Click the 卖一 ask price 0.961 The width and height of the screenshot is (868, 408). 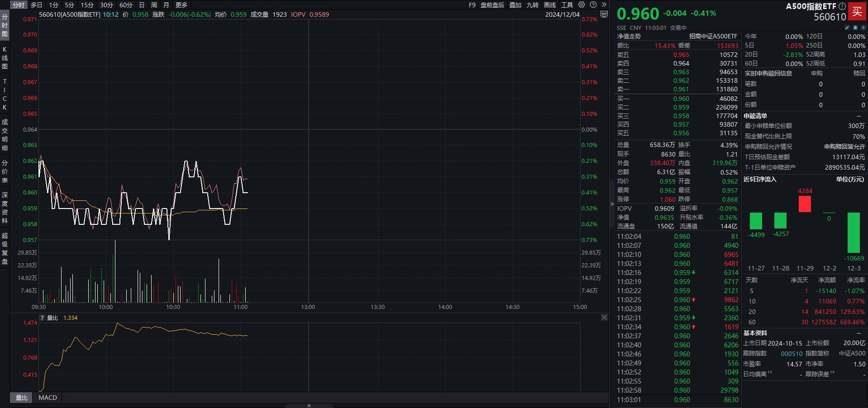(x=681, y=90)
